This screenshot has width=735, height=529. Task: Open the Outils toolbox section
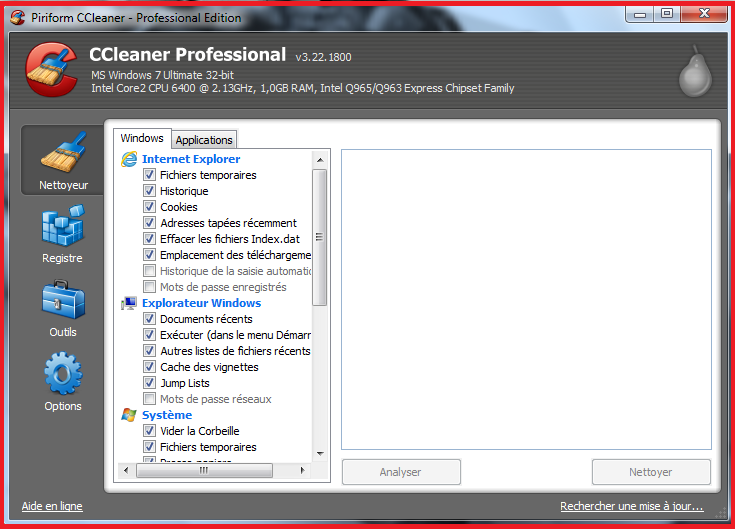pyautogui.click(x=62, y=307)
